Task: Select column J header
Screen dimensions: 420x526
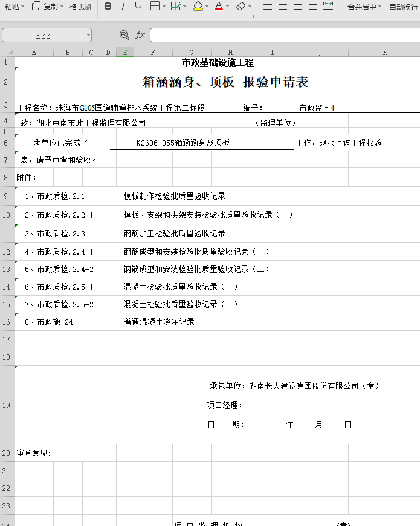Action: pyautogui.click(x=321, y=53)
